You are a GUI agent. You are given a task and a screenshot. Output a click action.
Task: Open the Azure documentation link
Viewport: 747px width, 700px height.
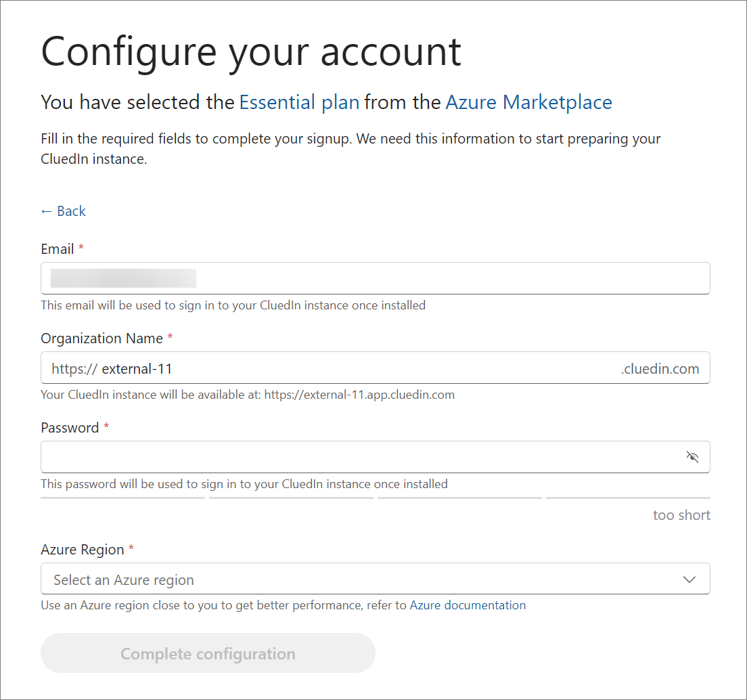coord(468,605)
